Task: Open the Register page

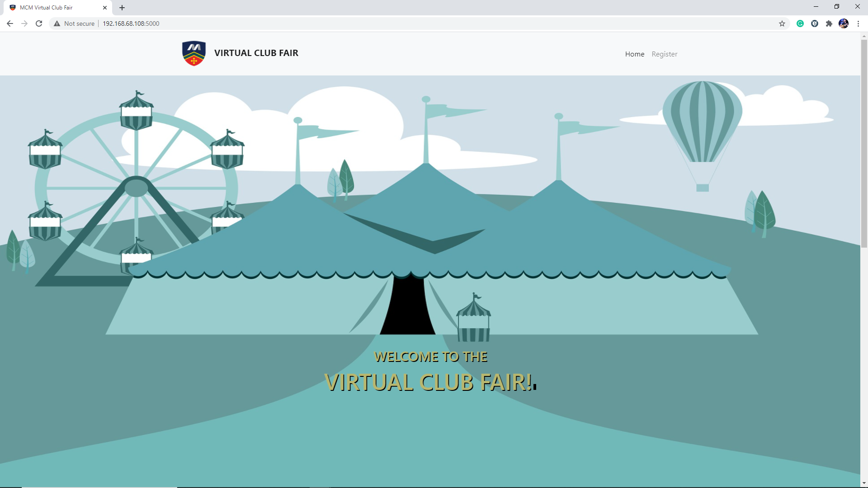Action: click(665, 54)
